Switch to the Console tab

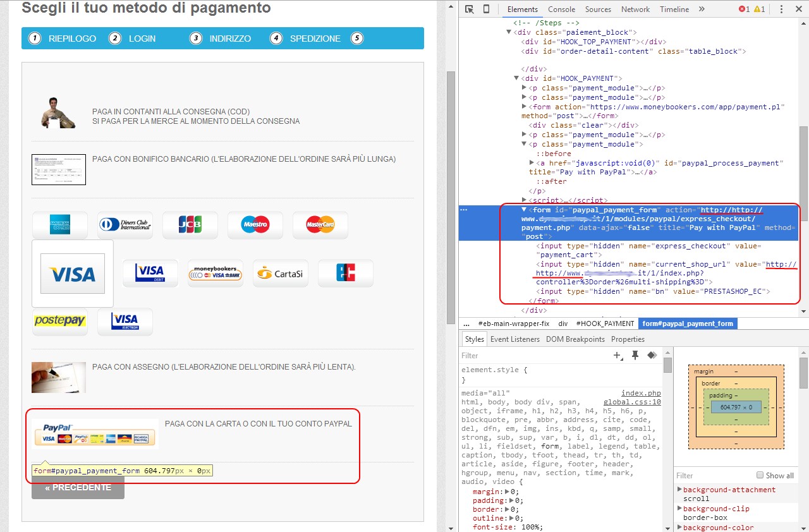(561, 9)
